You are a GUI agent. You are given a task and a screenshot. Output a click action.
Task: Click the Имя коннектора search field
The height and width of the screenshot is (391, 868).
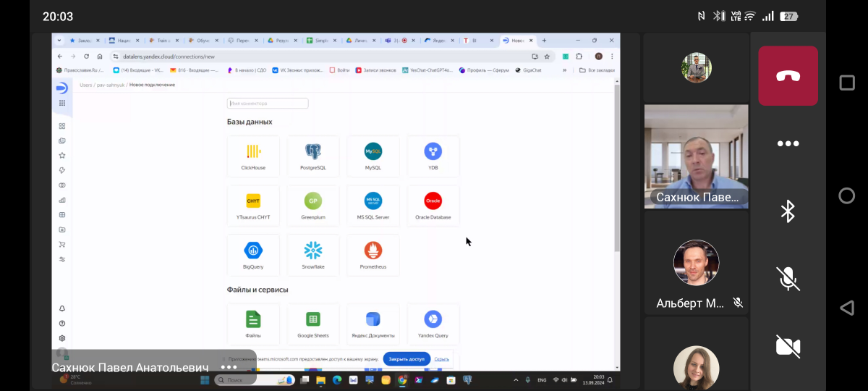pos(268,104)
